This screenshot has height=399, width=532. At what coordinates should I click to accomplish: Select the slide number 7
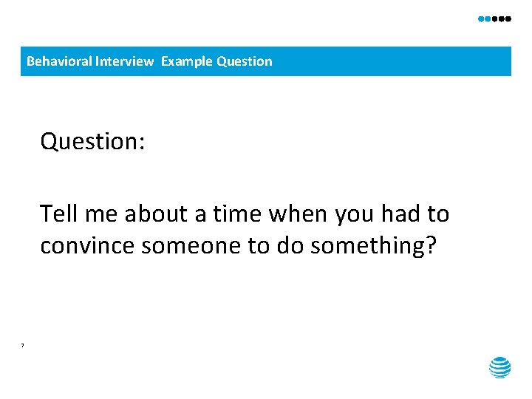click(x=22, y=345)
